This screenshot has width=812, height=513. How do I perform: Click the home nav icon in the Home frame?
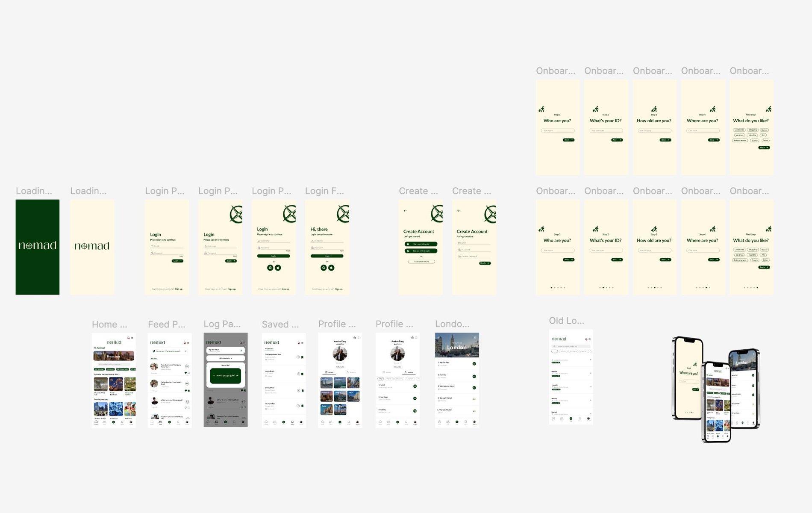[96, 422]
